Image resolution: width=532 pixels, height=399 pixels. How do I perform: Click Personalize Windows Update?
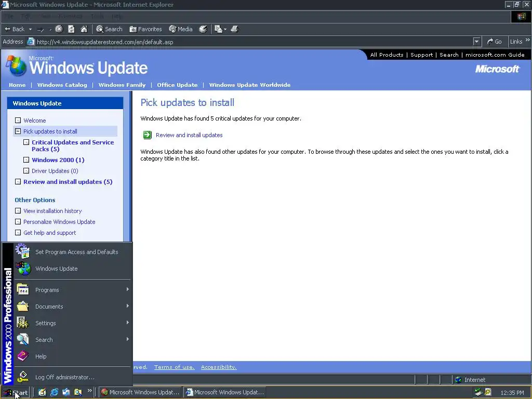point(59,221)
